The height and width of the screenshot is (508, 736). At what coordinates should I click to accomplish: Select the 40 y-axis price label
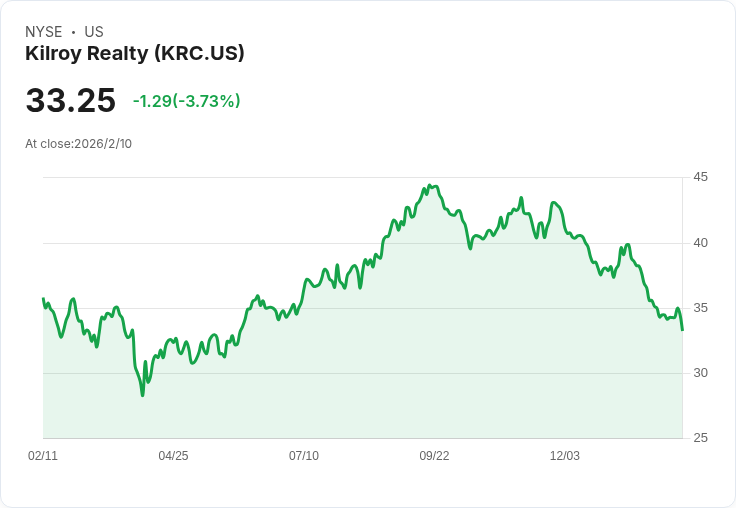pyautogui.click(x=701, y=243)
